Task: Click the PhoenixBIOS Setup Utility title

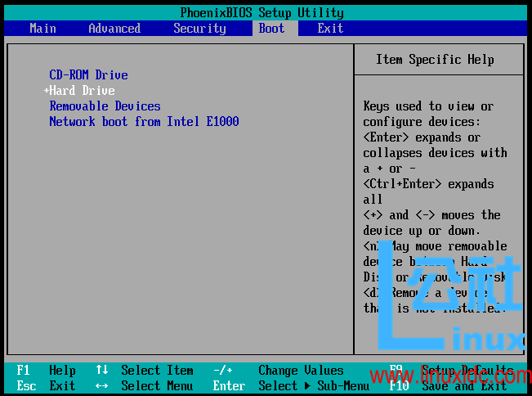Action: (x=262, y=13)
